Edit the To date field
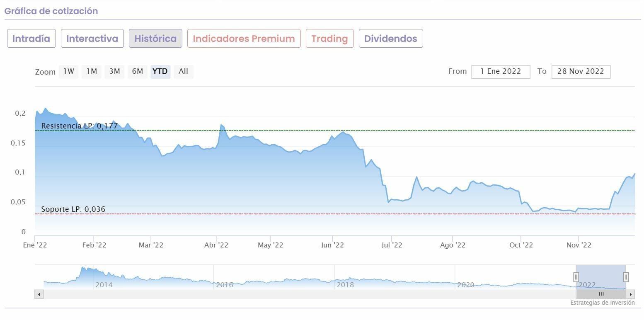Screen dimensions: 644x320 point(581,71)
